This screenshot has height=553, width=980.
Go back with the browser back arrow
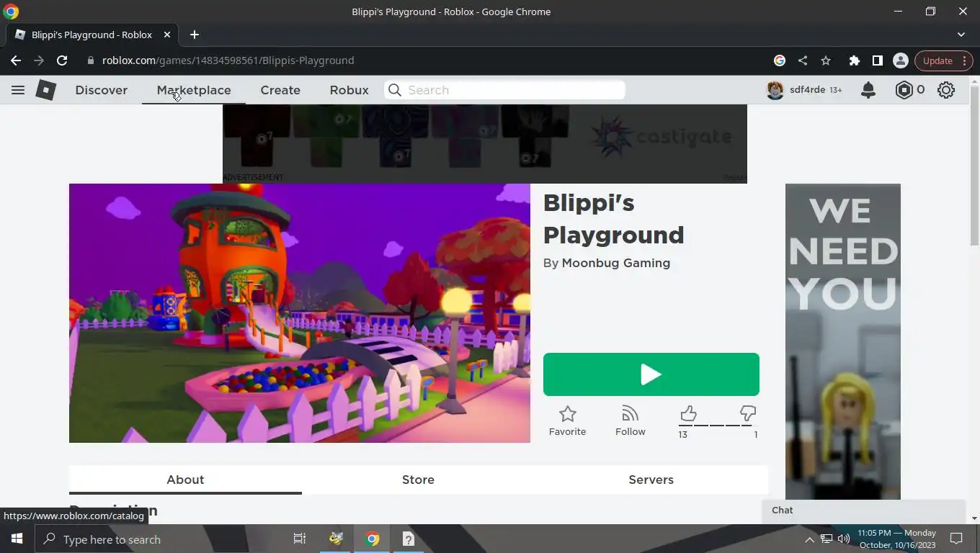click(16, 60)
